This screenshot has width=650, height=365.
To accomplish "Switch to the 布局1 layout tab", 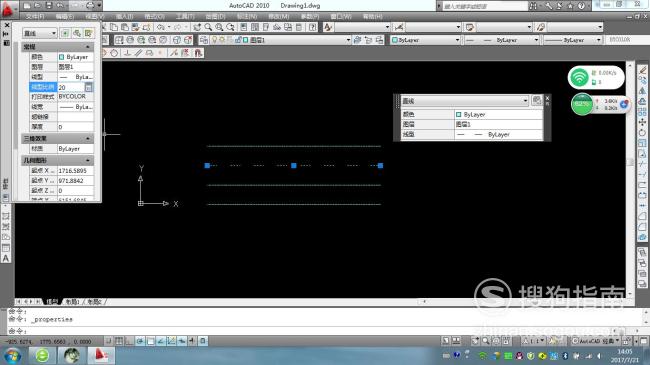I will tap(72, 302).
